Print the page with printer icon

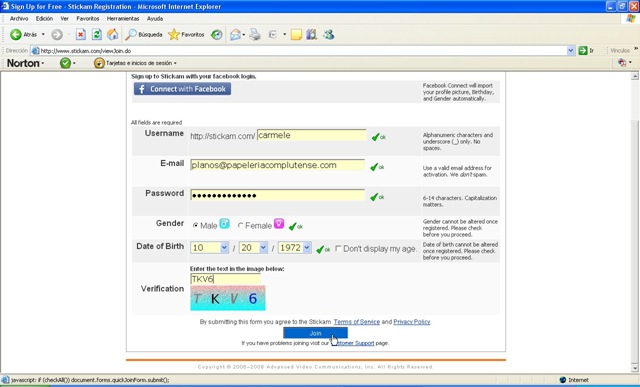click(255, 35)
